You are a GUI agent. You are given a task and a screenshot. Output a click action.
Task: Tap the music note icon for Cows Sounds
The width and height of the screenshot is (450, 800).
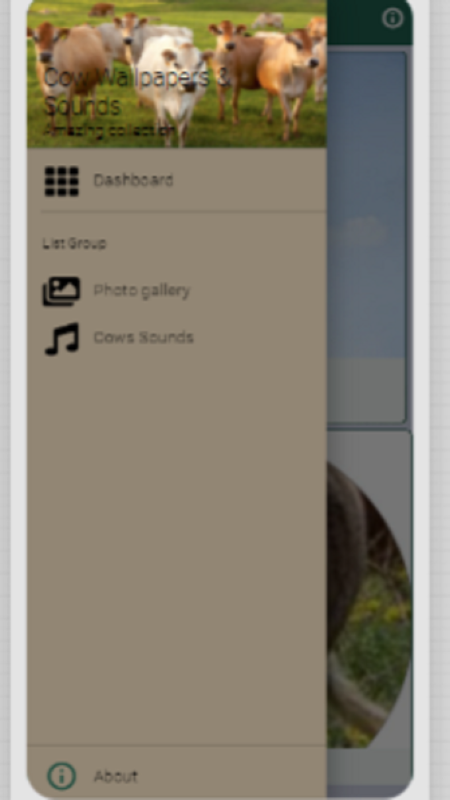[x=62, y=338]
